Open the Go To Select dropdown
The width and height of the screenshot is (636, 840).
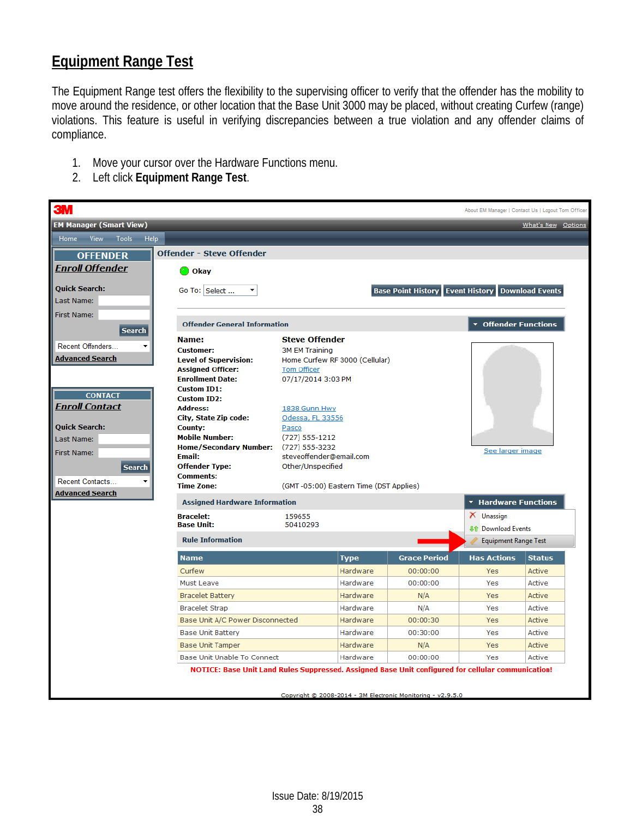(x=230, y=291)
